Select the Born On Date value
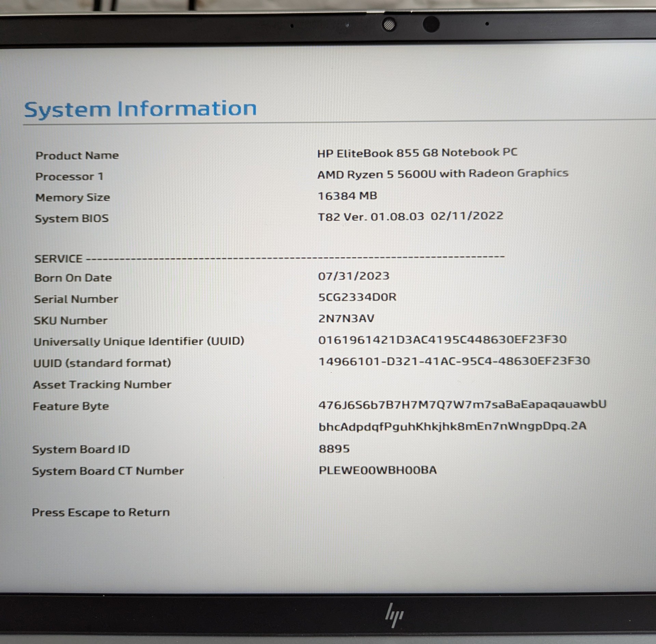The width and height of the screenshot is (656, 644). [x=353, y=276]
